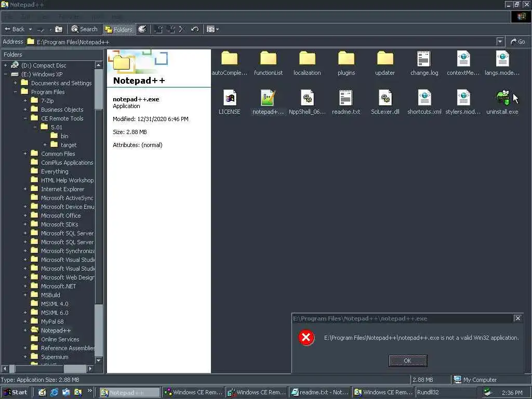The height and width of the screenshot is (399, 532).
Task: Expand Documents and Settings node
Action: [15, 83]
